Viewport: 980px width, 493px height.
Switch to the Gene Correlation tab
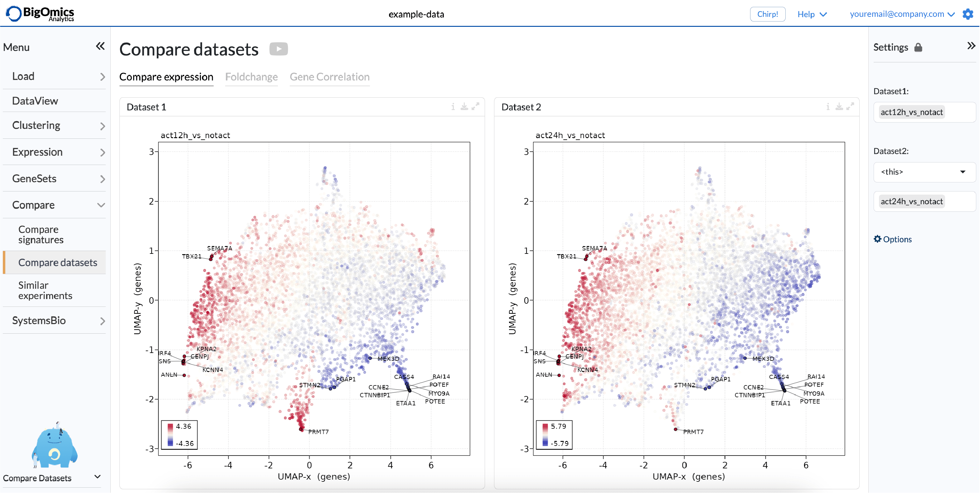click(x=329, y=77)
